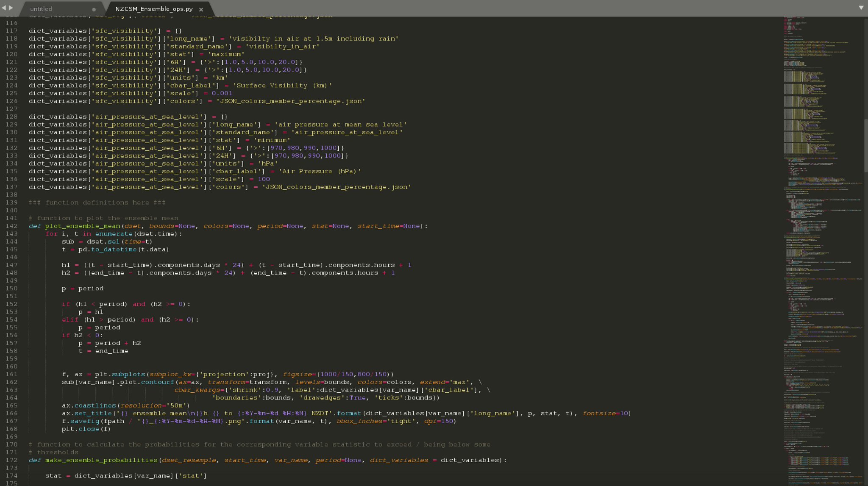Open the tab list dropdown arrow
The image size is (868, 486).
point(861,8)
